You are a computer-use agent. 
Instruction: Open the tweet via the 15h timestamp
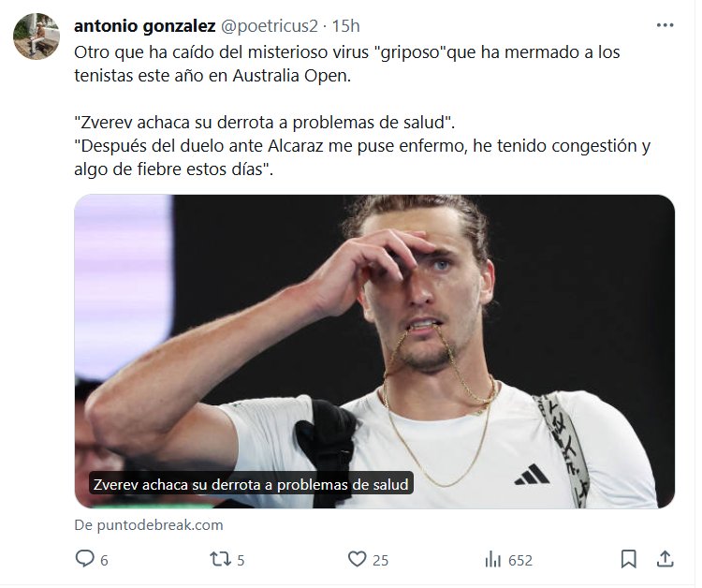click(x=346, y=25)
